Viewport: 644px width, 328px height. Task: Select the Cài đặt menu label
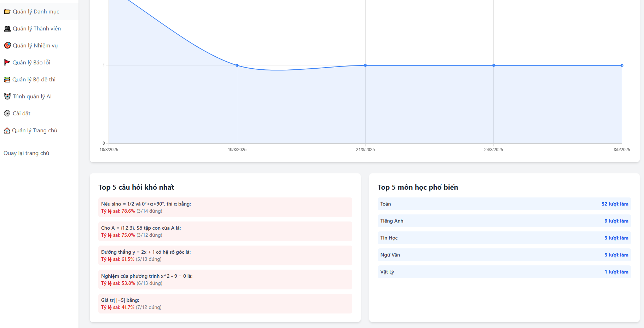(x=22, y=114)
